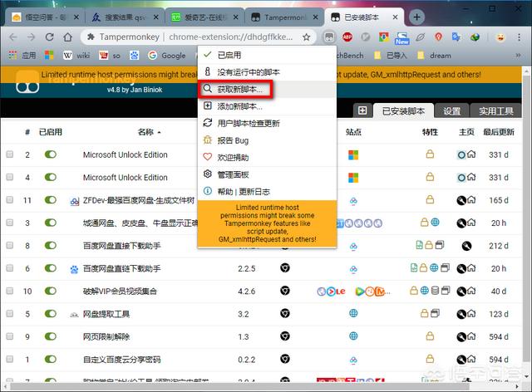Open 帮助 | 更新日志 menu entry
Screen dimensions: 532x392
[267, 192]
